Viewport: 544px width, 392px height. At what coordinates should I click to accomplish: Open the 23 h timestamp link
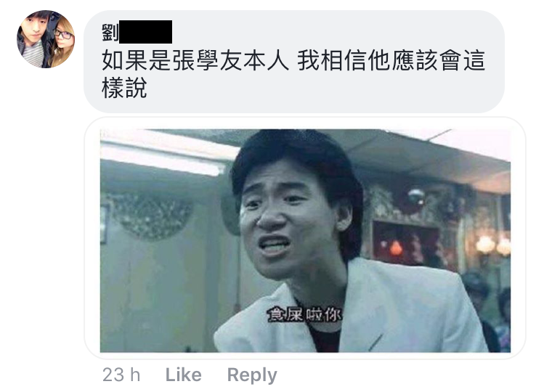(121, 375)
